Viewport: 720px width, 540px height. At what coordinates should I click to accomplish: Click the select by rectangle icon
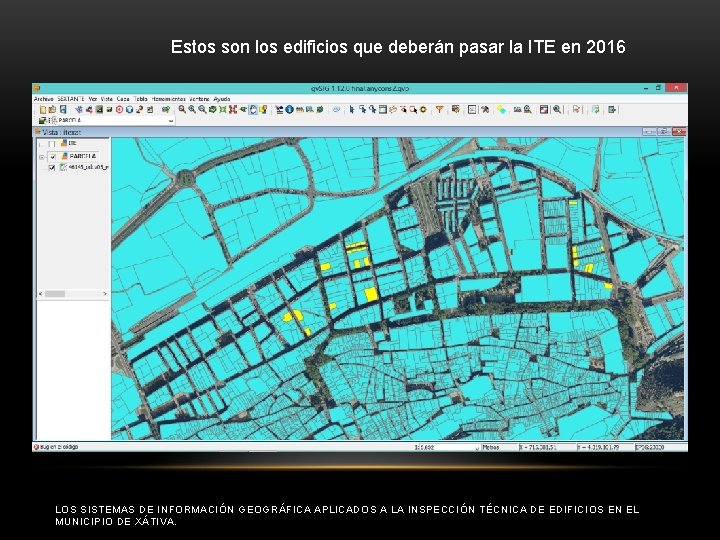(362, 109)
